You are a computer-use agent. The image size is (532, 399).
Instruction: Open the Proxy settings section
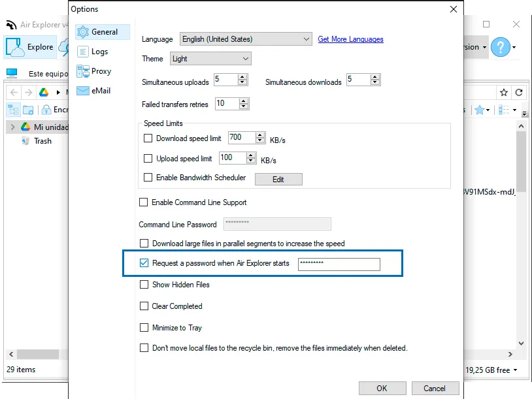click(94, 71)
